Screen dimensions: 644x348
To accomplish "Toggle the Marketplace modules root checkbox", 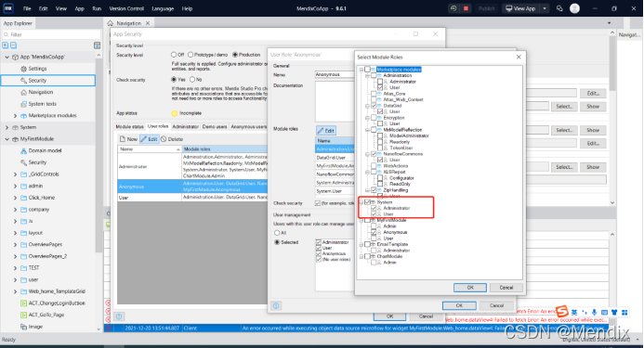I will click(368, 70).
